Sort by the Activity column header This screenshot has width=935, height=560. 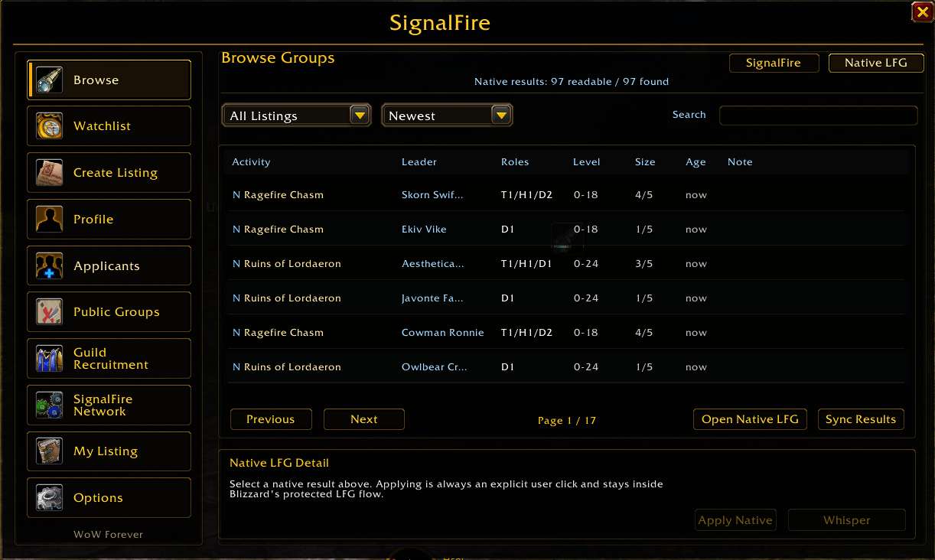pyautogui.click(x=252, y=162)
